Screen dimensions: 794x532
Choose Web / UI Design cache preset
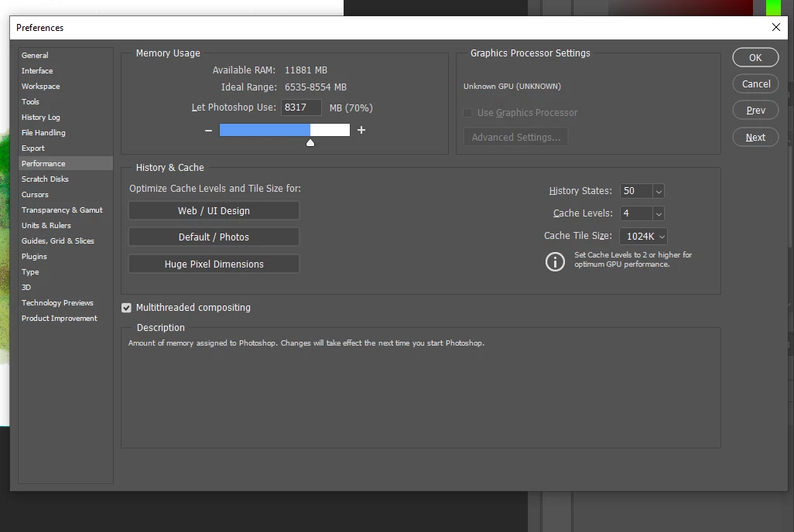(x=214, y=210)
